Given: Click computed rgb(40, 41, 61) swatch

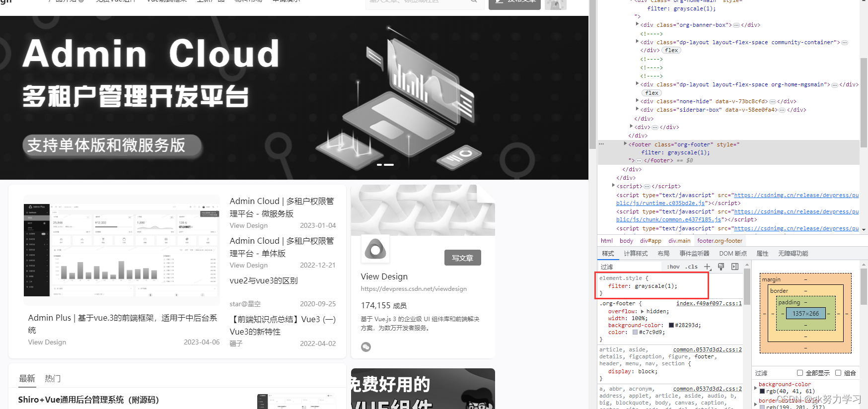Looking at the screenshot, I should coord(762,391).
